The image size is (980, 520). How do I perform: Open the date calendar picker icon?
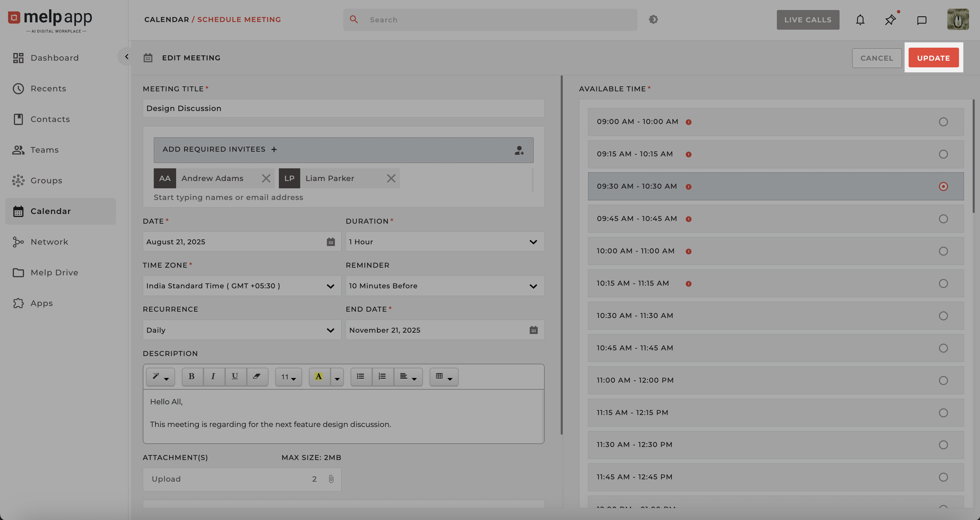click(331, 242)
